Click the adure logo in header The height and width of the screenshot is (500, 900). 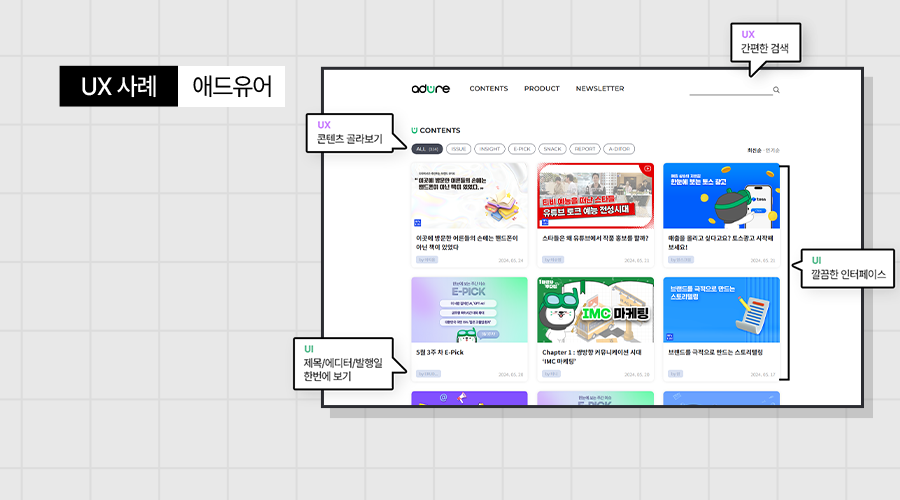[x=430, y=89]
